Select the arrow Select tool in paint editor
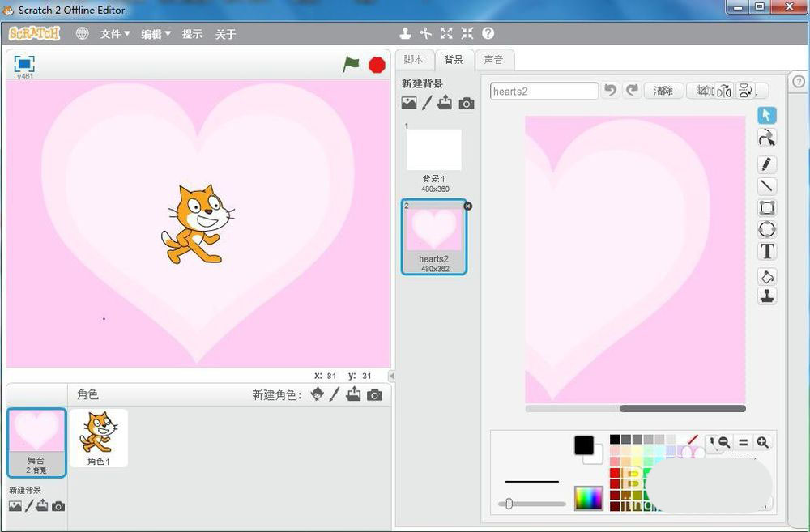 coord(766,115)
